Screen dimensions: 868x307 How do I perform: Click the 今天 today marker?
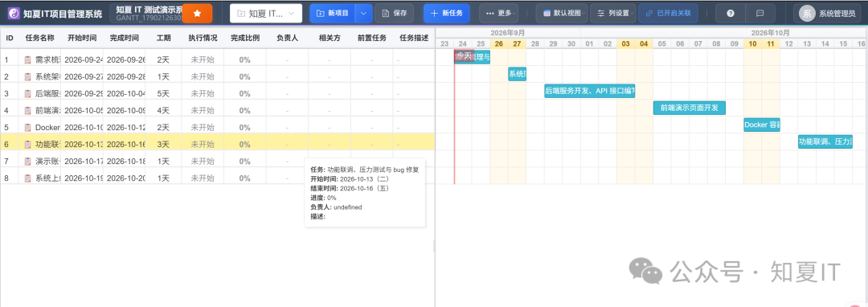coord(464,56)
